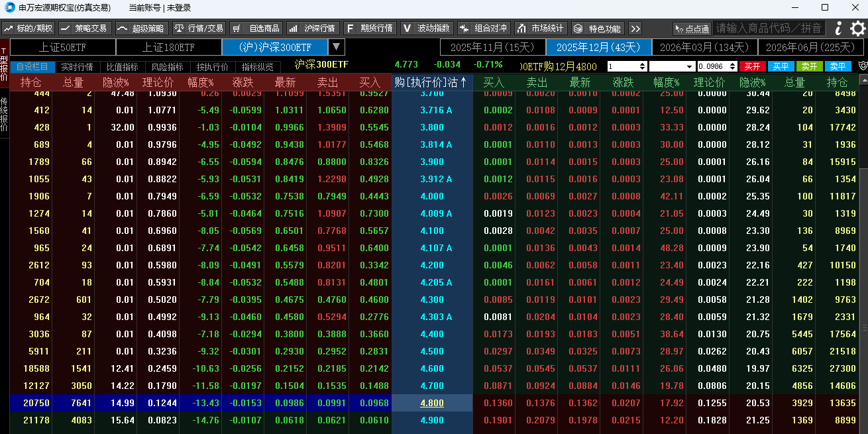Click the product code search input
Screen dimensions: 868x434
pos(769,28)
